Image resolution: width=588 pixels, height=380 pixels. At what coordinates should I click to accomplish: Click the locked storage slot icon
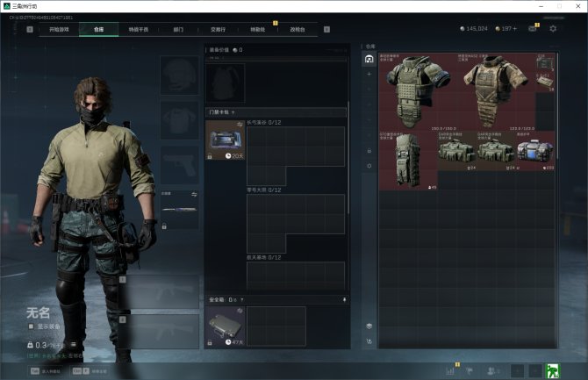pyautogui.click(x=369, y=151)
